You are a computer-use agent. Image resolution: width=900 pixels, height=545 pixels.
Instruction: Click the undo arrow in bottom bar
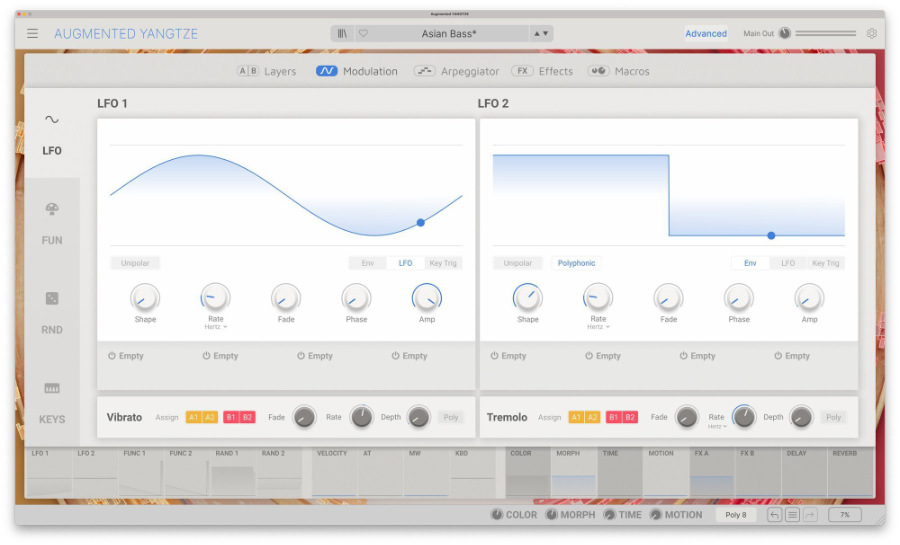tap(774, 515)
